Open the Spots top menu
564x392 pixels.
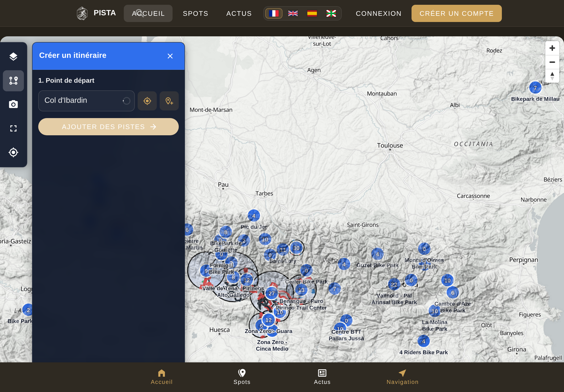[x=196, y=14]
